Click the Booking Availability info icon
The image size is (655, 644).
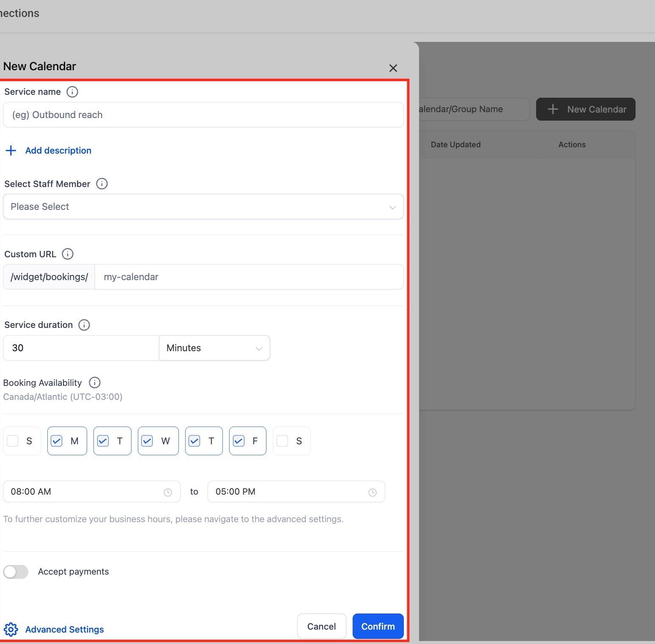pyautogui.click(x=95, y=383)
